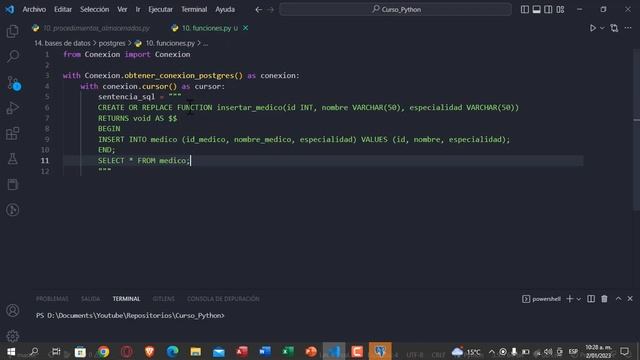This screenshot has width=640, height=360.
Task: Open the Ver menu
Action: (122, 9)
